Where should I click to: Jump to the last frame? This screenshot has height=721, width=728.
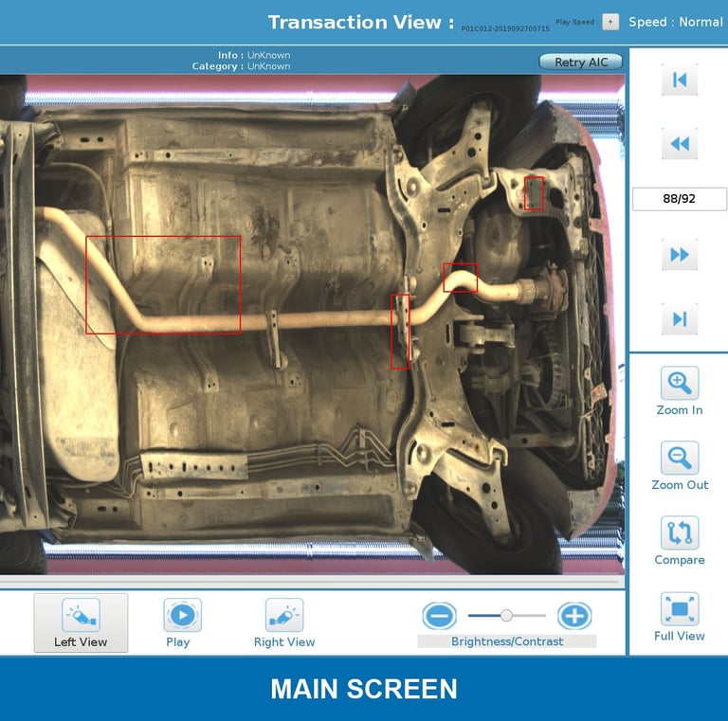pos(680,318)
